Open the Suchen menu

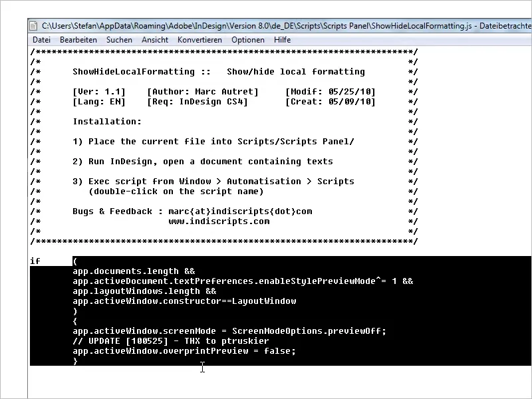(119, 40)
